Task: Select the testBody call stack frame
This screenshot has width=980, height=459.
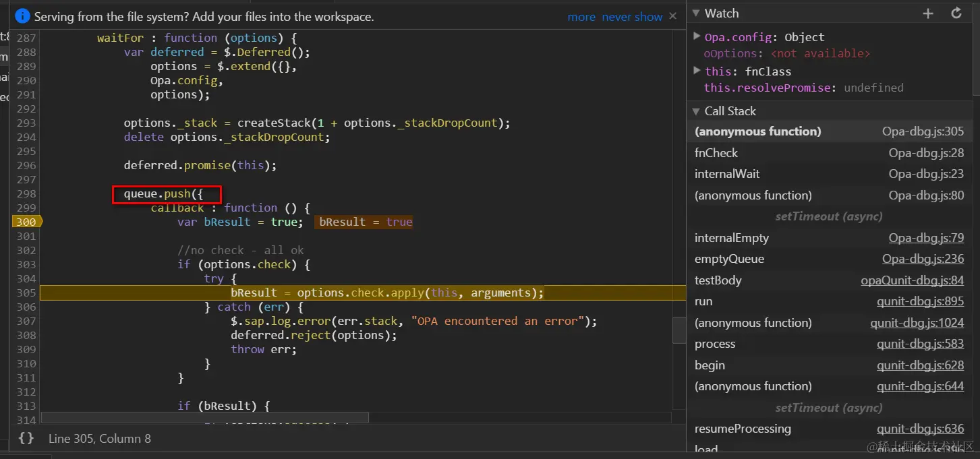Action: point(830,280)
